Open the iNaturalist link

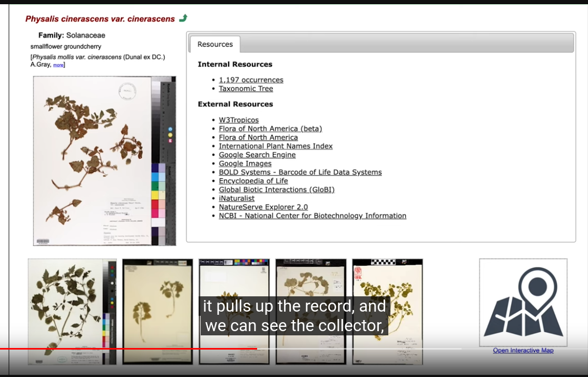(236, 198)
